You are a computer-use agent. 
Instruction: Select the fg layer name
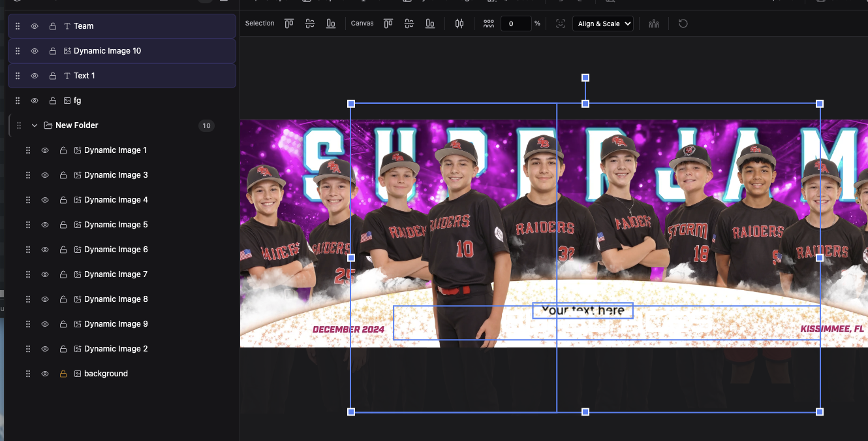[x=78, y=101]
